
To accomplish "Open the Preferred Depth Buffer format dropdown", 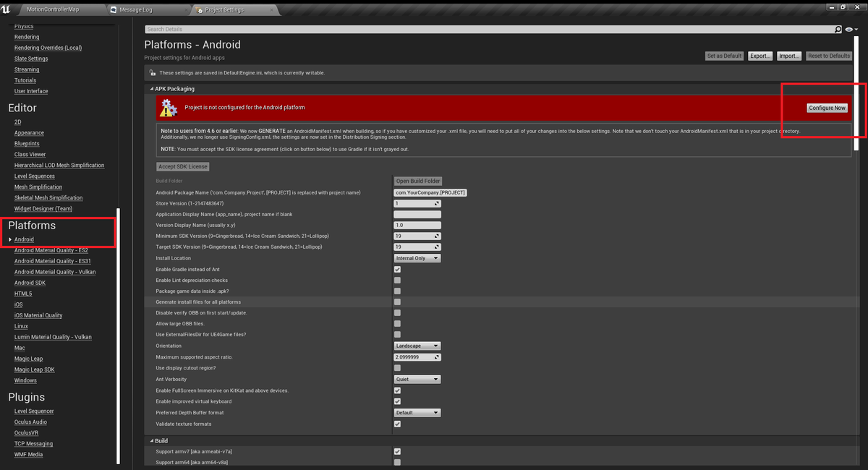I will [417, 413].
